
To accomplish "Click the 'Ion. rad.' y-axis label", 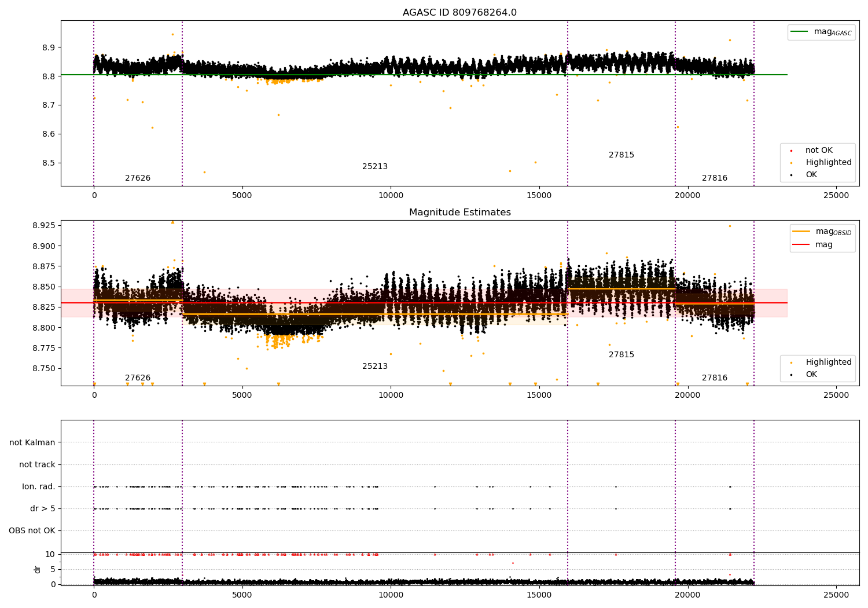I will tap(39, 487).
